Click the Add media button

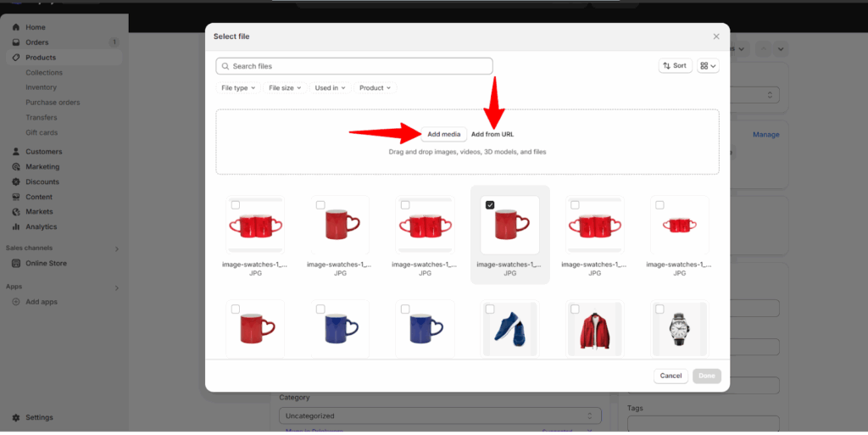[443, 134]
